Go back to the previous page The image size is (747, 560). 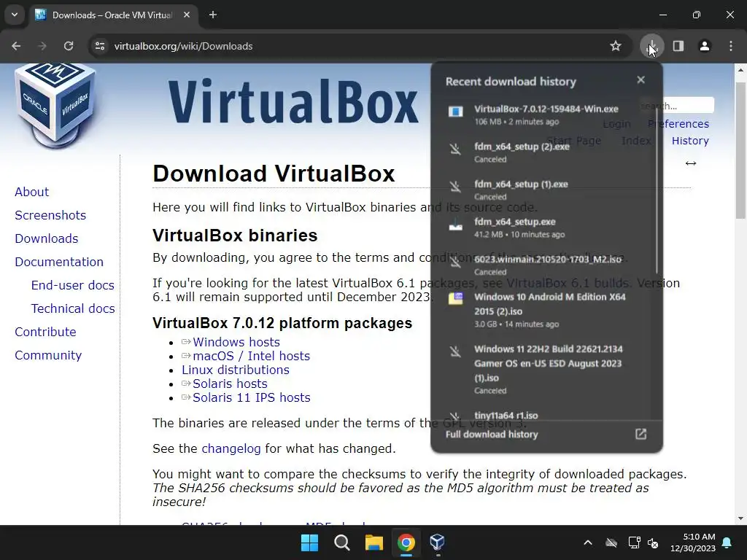[x=16, y=46]
